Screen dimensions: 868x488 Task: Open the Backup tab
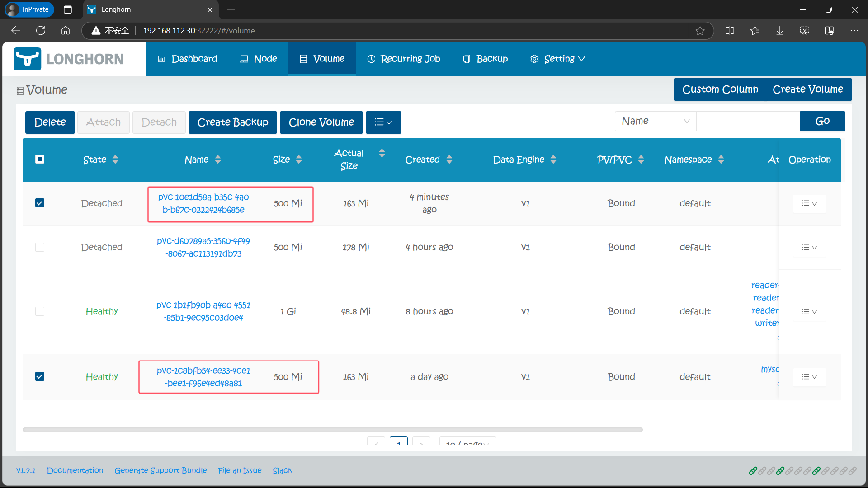[486, 59]
